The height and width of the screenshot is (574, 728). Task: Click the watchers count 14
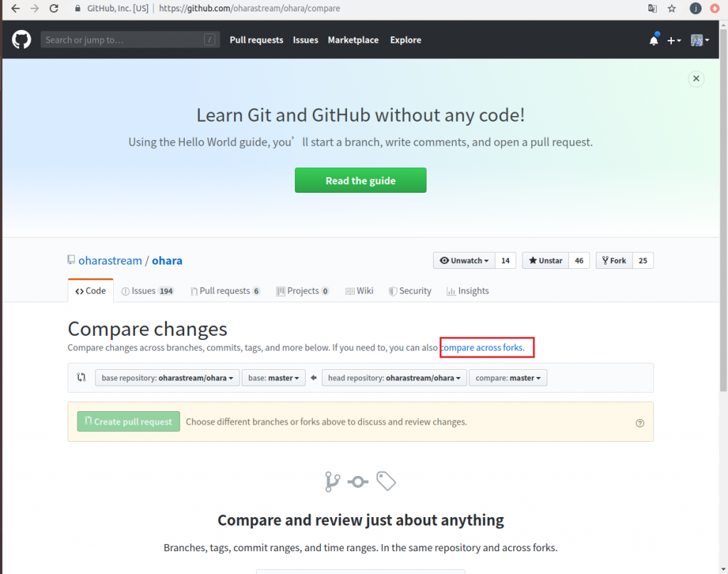point(505,260)
